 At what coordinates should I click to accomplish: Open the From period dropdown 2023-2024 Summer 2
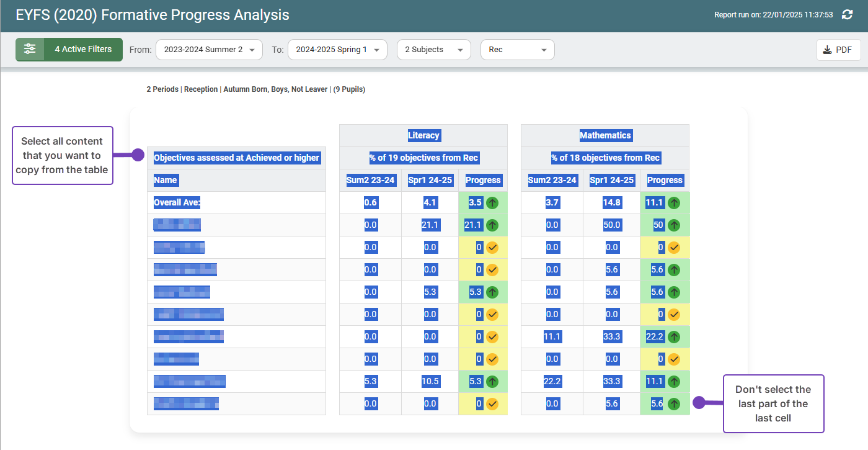209,50
